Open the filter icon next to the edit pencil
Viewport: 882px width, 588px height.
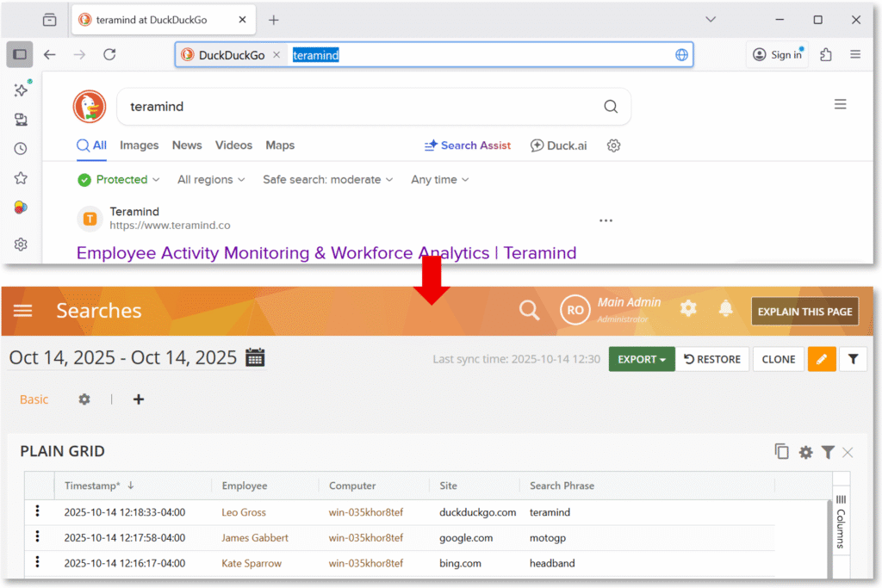coord(853,359)
